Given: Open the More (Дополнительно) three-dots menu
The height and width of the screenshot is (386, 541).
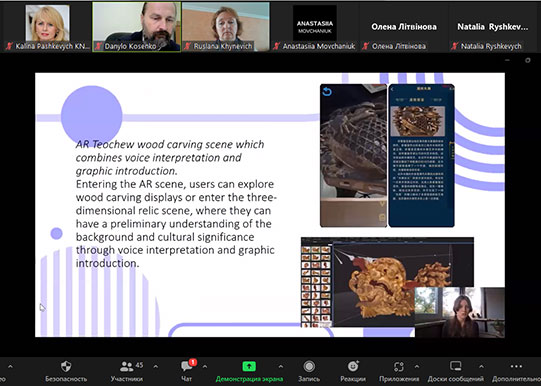Looking at the screenshot, I should [x=516, y=366].
